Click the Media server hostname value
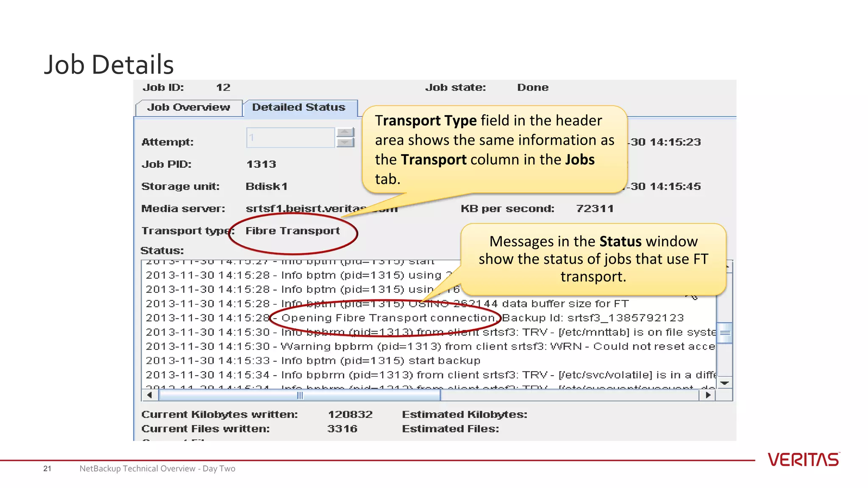The image size is (868, 488). 321,209
